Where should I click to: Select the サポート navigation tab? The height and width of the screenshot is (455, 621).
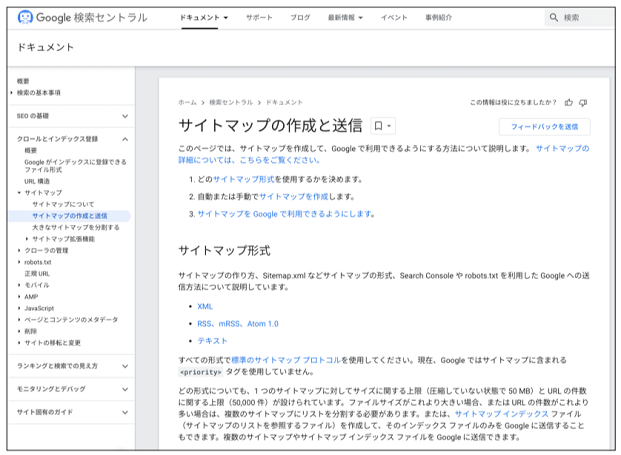pyautogui.click(x=259, y=17)
